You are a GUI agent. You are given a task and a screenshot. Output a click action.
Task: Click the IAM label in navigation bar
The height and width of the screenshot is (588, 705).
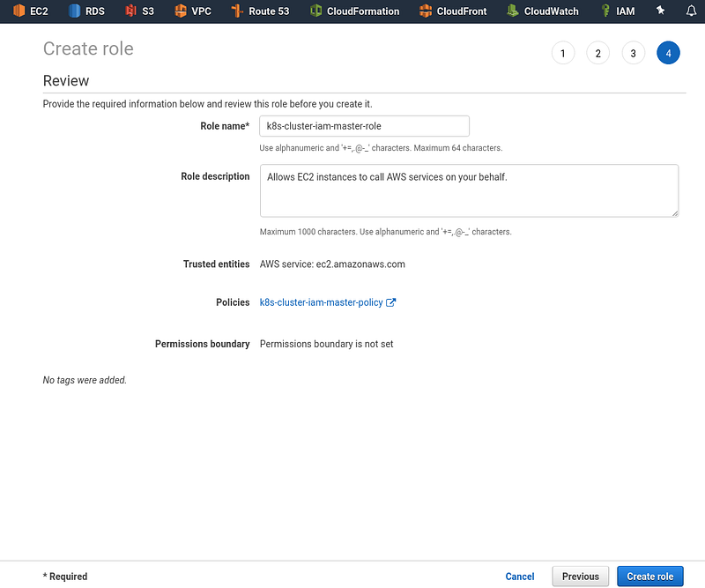tap(626, 11)
